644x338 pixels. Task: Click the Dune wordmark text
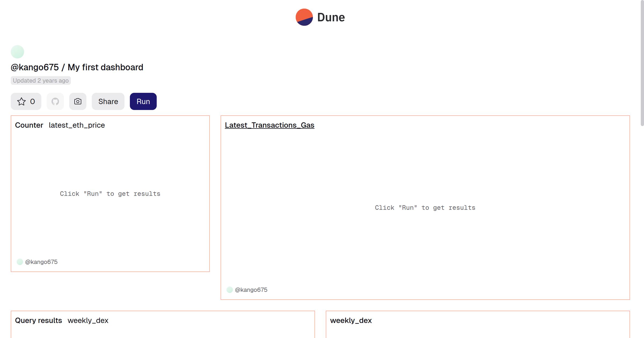(331, 17)
